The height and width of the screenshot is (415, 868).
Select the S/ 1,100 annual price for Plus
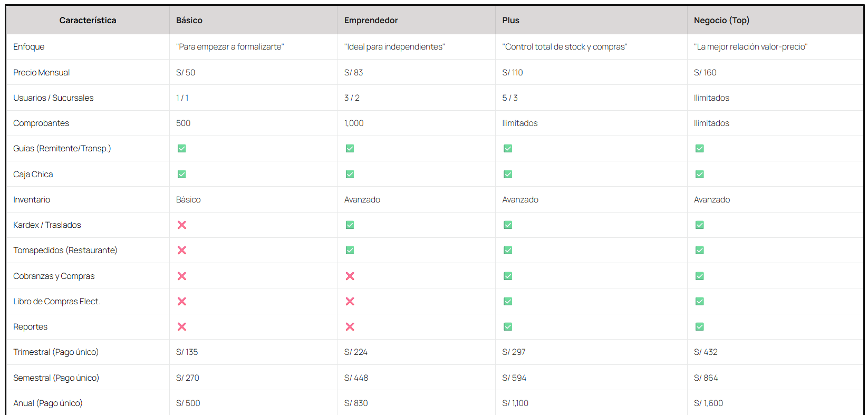[x=515, y=403]
